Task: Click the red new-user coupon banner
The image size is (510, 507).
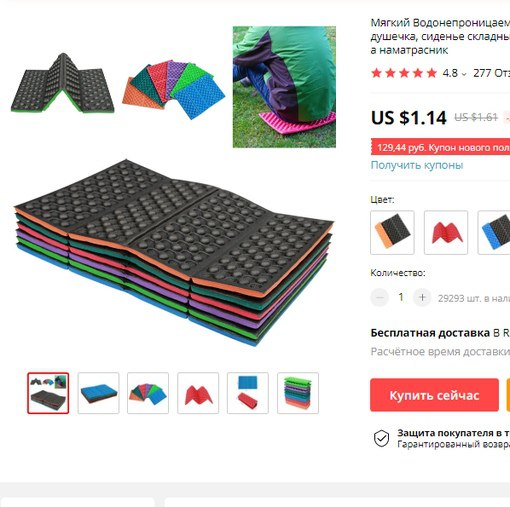Action: (x=440, y=147)
